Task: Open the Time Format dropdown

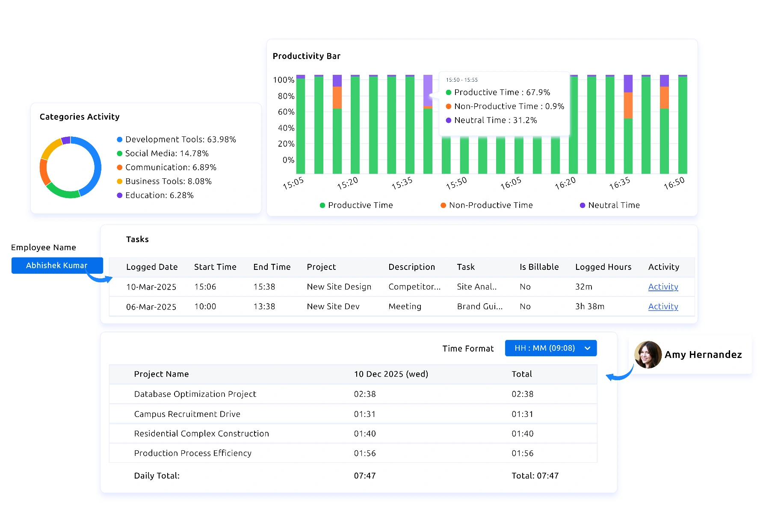Action: [550, 348]
